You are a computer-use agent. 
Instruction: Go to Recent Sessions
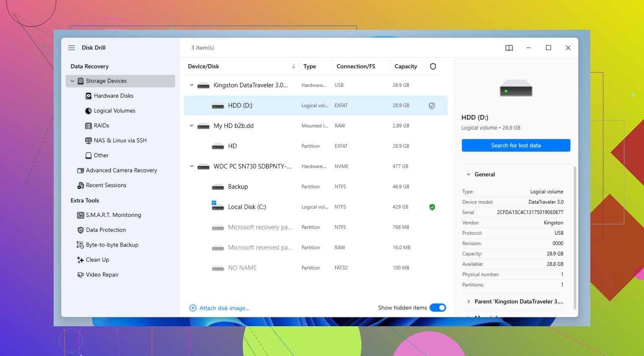pyautogui.click(x=106, y=185)
